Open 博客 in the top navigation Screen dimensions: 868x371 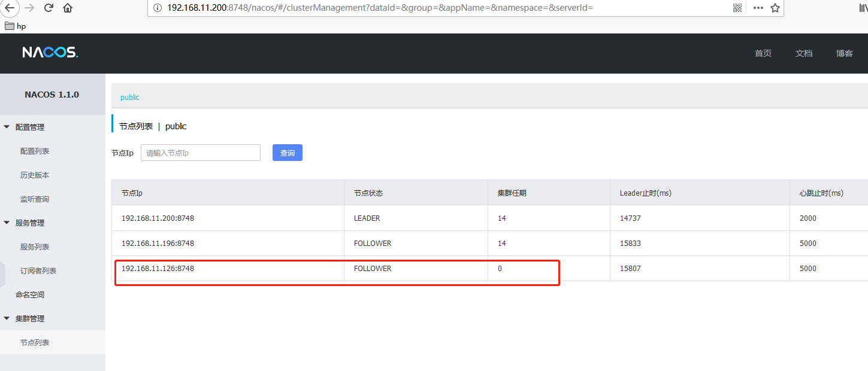pyautogui.click(x=845, y=53)
